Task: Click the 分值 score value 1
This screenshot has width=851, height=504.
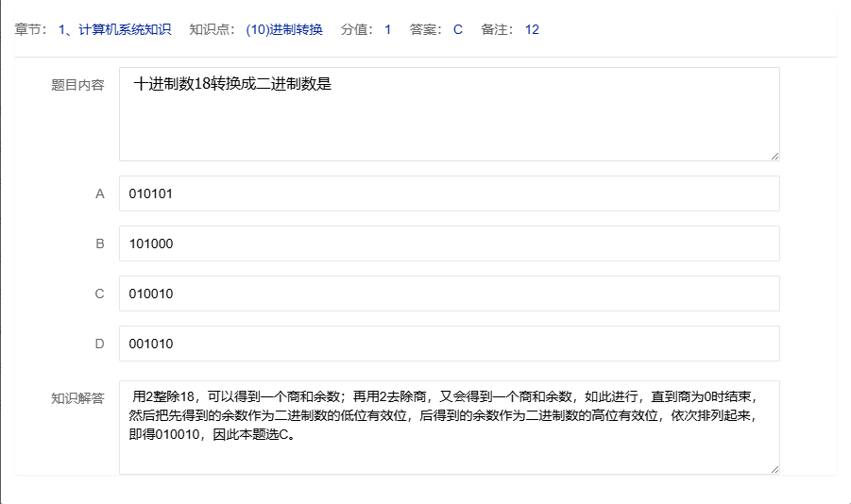Action: tap(387, 29)
